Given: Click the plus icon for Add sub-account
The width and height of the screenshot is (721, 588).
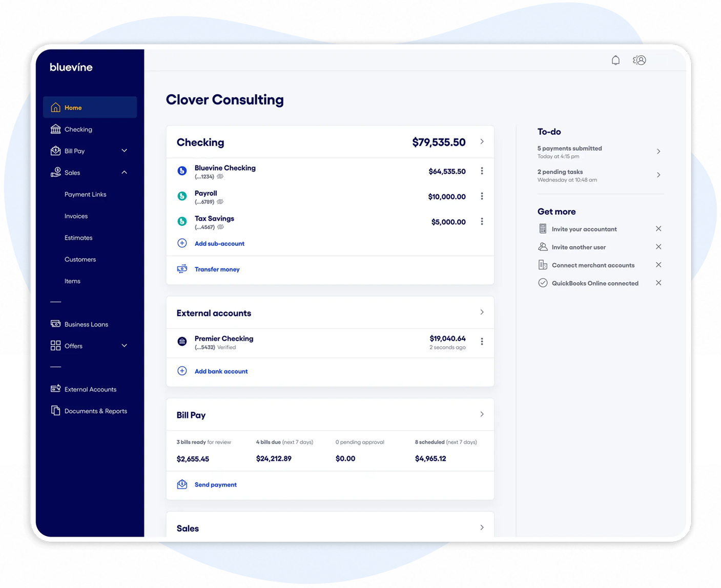Looking at the screenshot, I should click(182, 243).
